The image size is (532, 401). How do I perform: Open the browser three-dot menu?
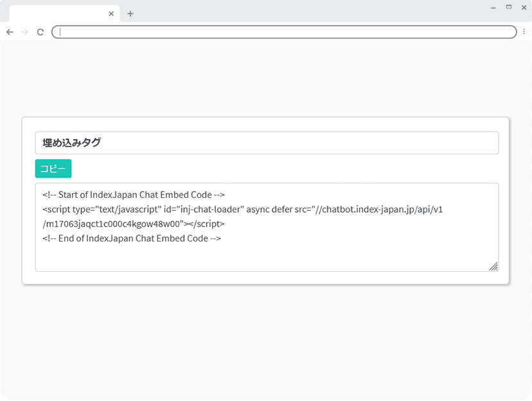tap(524, 32)
